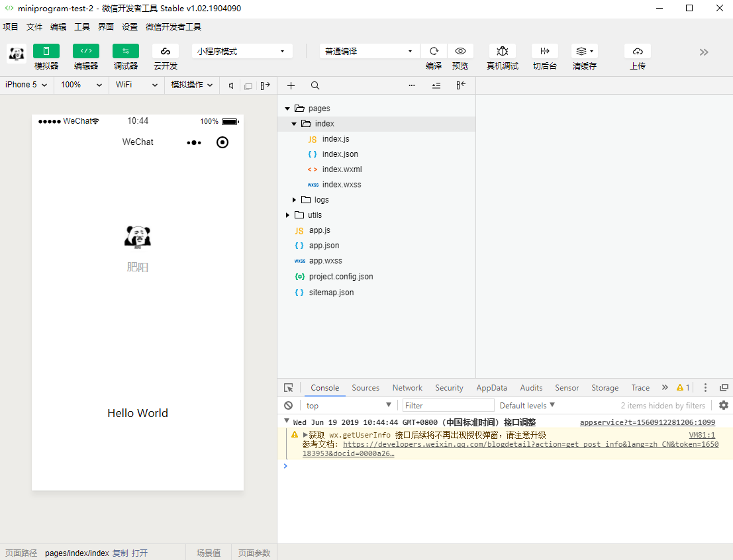Toggle the 调试器 debugger panel button
Image resolution: width=733 pixels, height=560 pixels.
[x=126, y=51]
